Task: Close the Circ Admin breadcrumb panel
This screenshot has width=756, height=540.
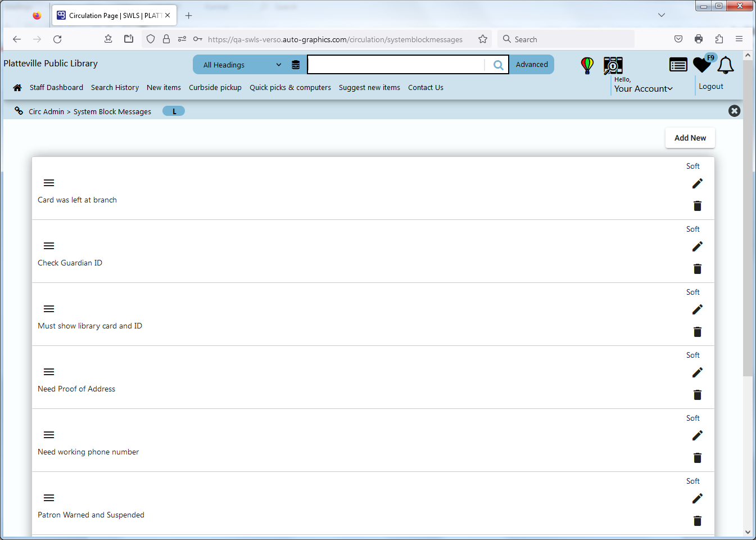Action: tap(734, 111)
